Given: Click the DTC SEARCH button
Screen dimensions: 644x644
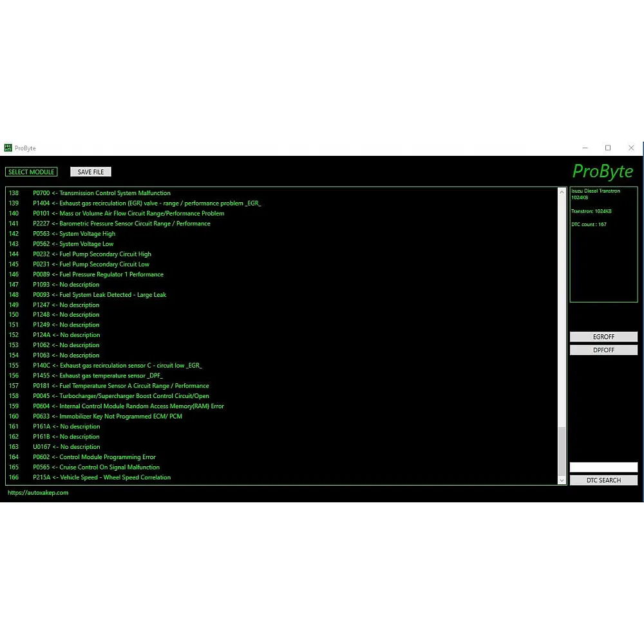Looking at the screenshot, I should pyautogui.click(x=603, y=480).
